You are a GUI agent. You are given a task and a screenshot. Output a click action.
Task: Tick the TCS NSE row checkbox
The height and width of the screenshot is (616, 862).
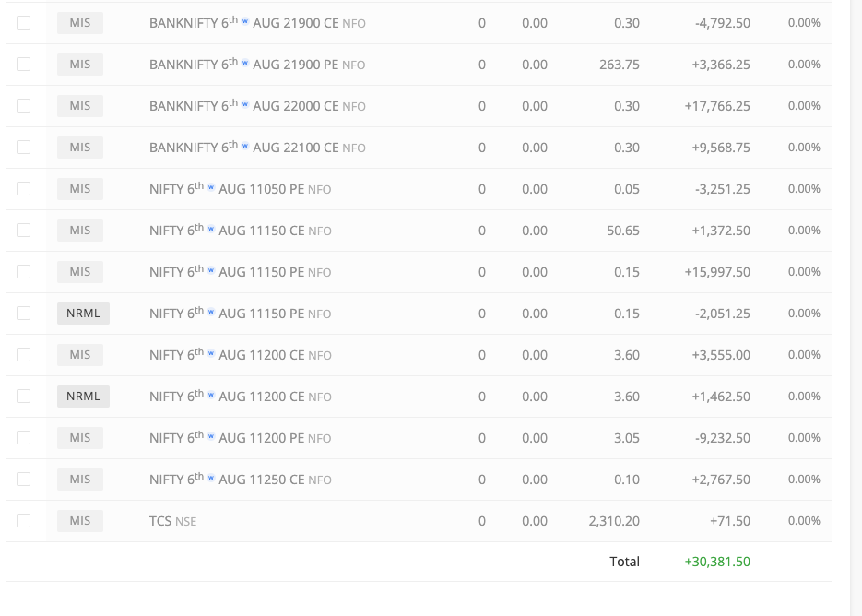[x=24, y=520]
